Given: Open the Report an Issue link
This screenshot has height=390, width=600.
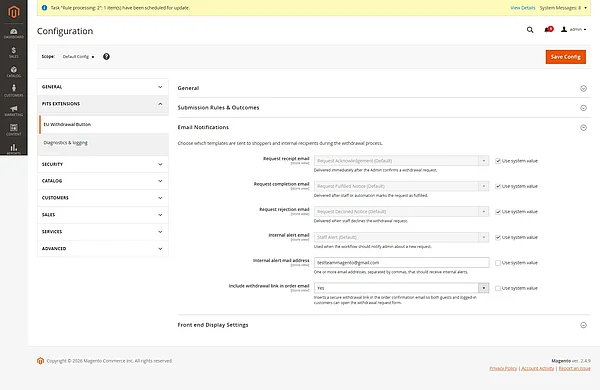Looking at the screenshot, I should pyautogui.click(x=574, y=368).
